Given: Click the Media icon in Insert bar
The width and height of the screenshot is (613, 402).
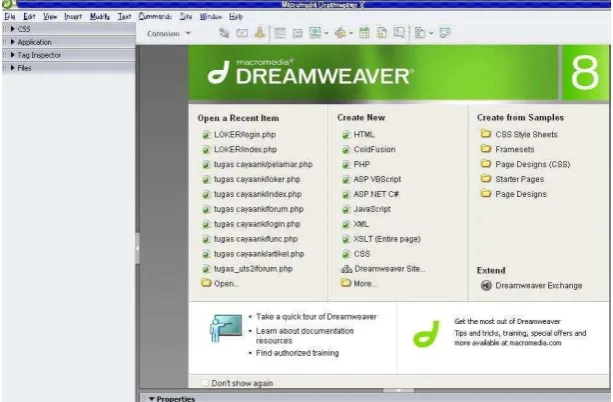Looking at the screenshot, I should tap(340, 33).
